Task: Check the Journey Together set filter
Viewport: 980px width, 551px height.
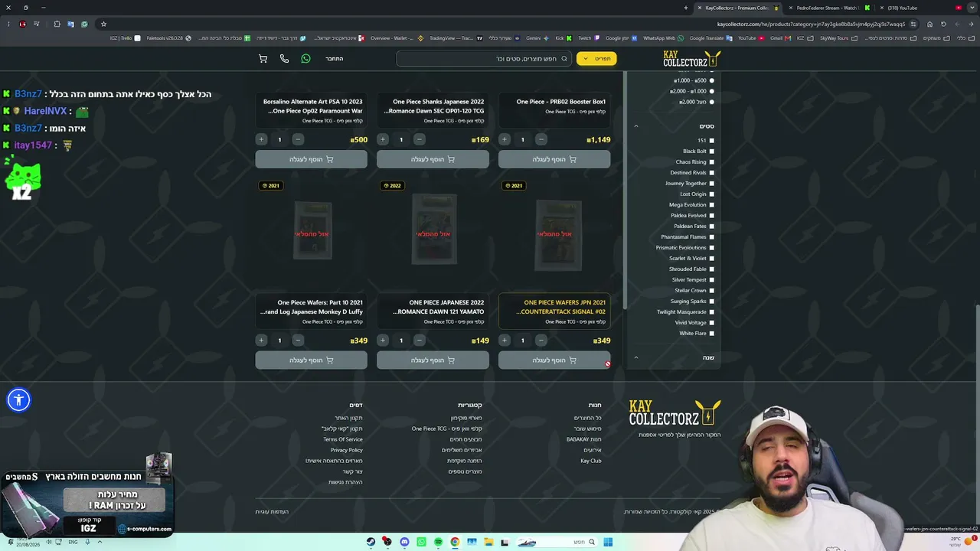Action: (711, 184)
